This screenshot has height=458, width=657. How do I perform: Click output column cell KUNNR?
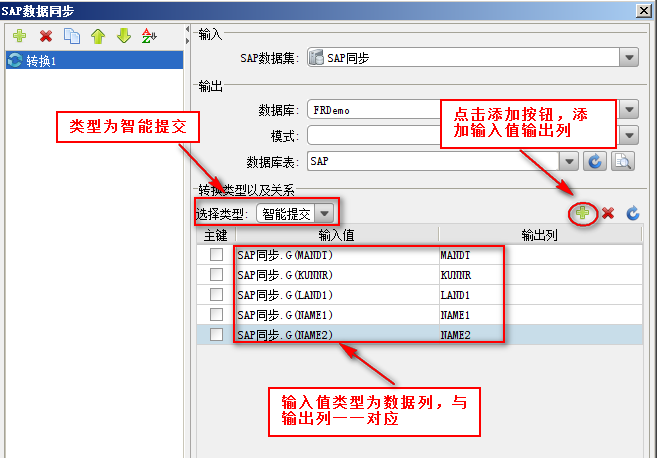click(540, 275)
